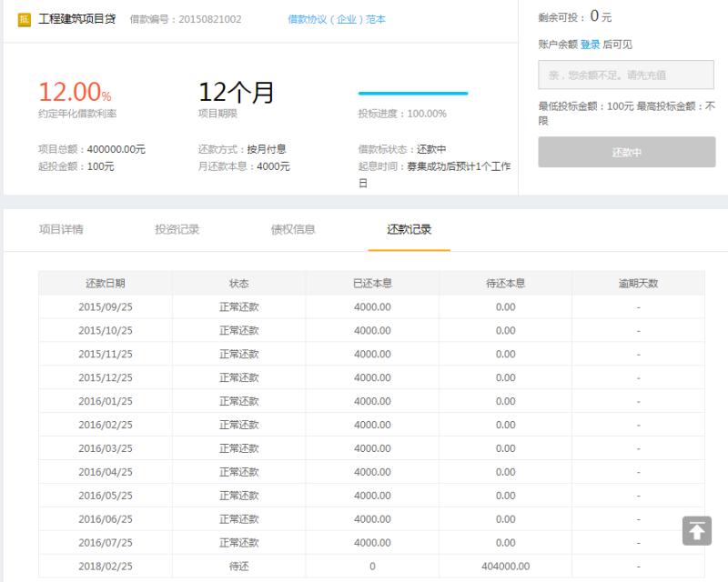Click the 剩余可投 0元 amount

coord(601,16)
